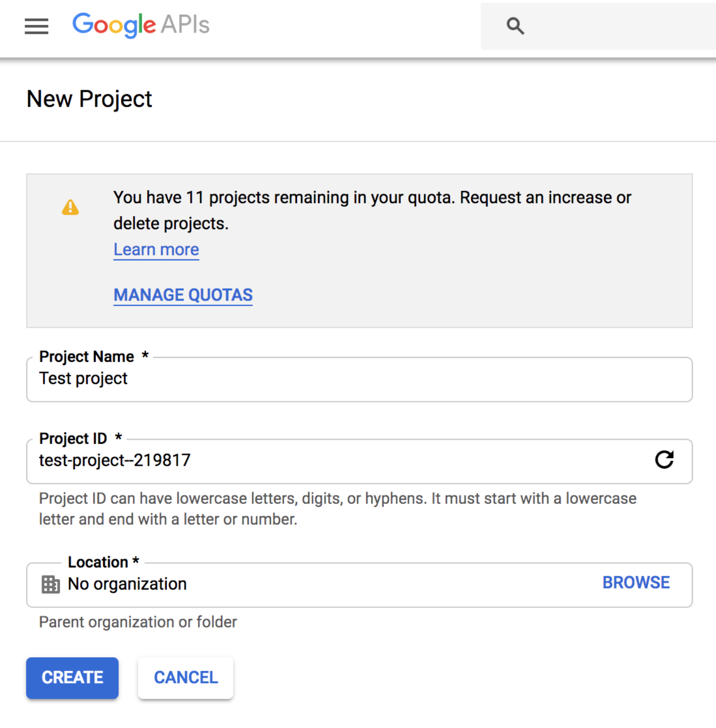Click the yellow warning triangle icon
This screenshot has height=728, width=716.
(70, 208)
